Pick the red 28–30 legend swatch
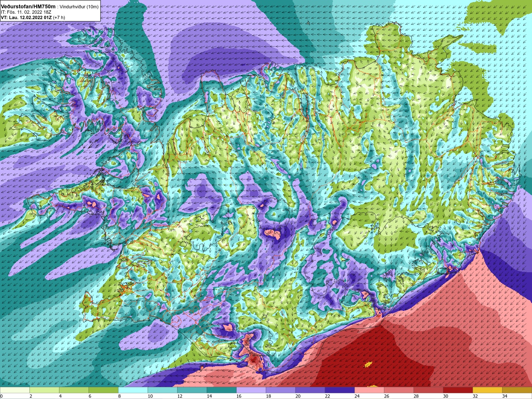Viewport: 532px width, 399px height. click(x=428, y=390)
